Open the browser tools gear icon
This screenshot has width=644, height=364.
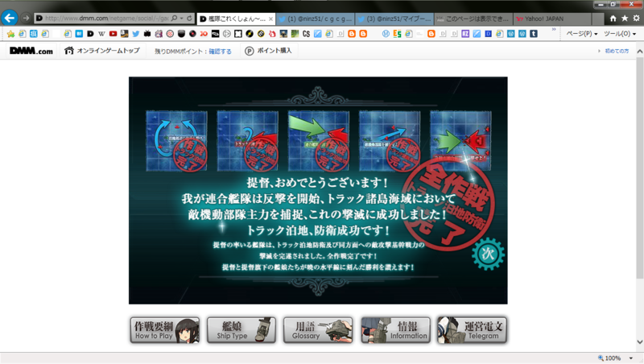pos(636,18)
